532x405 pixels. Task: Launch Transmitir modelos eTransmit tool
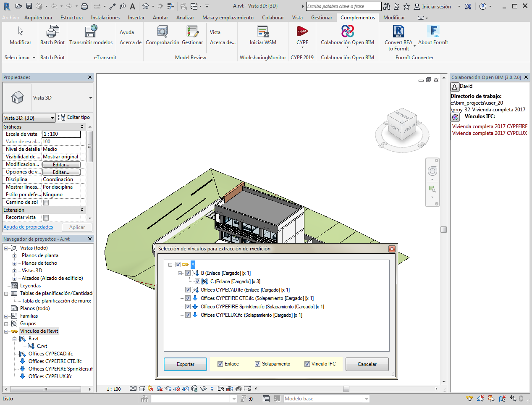click(91, 35)
